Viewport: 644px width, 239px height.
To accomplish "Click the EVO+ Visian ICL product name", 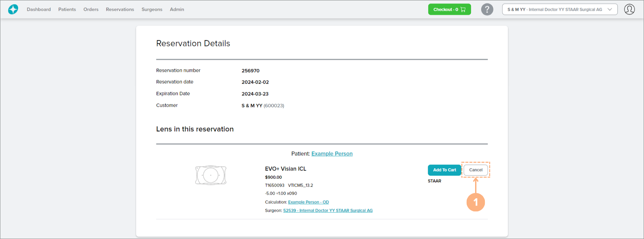I will (x=285, y=169).
